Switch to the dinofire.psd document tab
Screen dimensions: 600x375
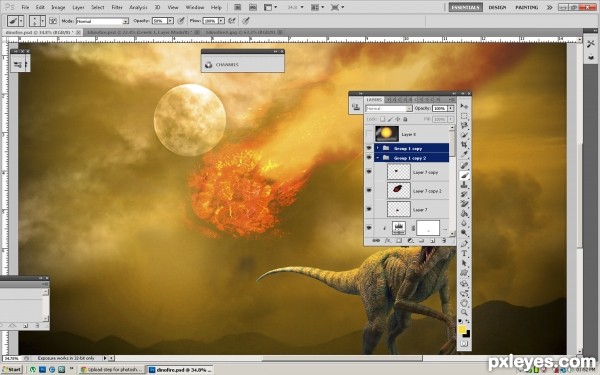click(42, 33)
